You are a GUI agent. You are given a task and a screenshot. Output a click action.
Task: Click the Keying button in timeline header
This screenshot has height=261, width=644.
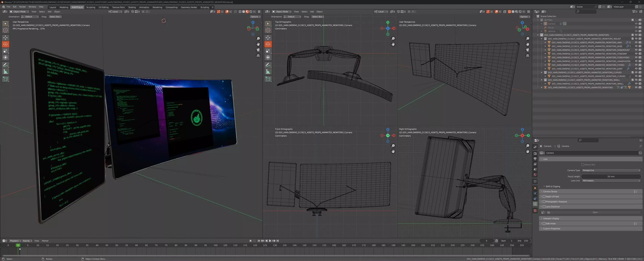(27, 241)
